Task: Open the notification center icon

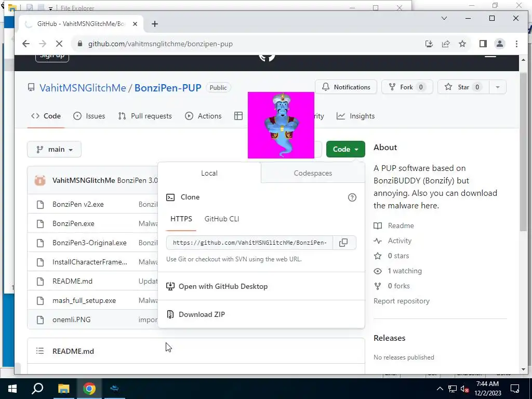Action: [515, 389]
